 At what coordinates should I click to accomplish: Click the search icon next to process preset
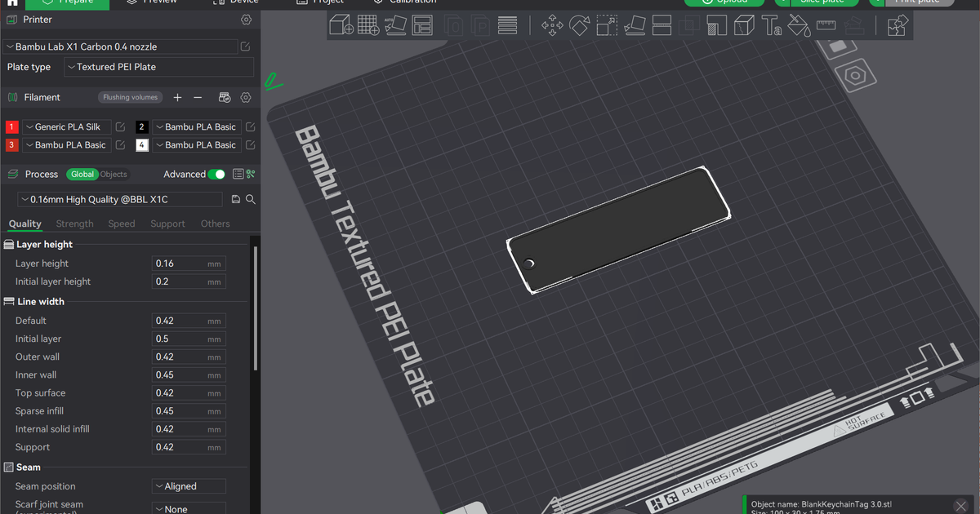[x=251, y=198]
